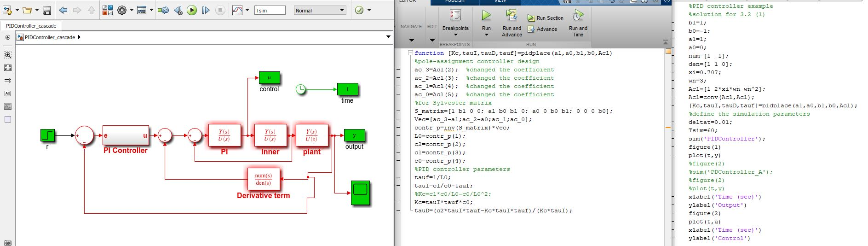
Task: Open the Simulation Data Inspector icon
Action: coord(237,10)
